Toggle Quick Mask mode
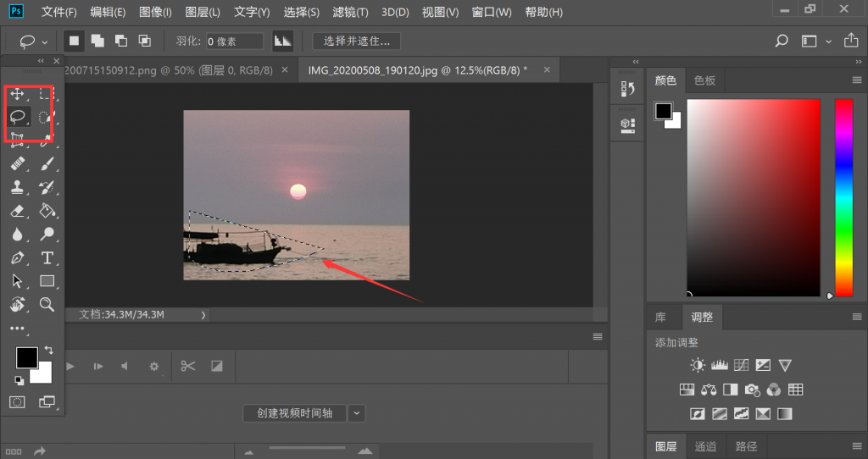 (x=17, y=402)
